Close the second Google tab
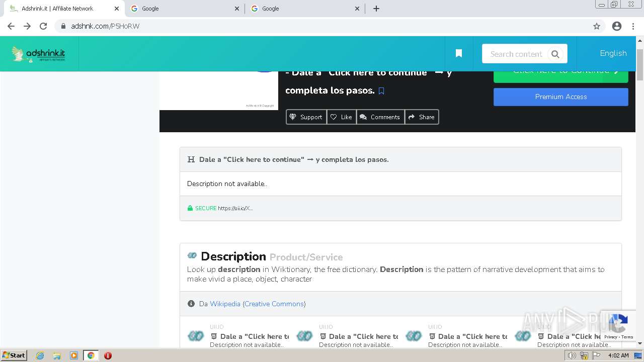 coord(357,9)
